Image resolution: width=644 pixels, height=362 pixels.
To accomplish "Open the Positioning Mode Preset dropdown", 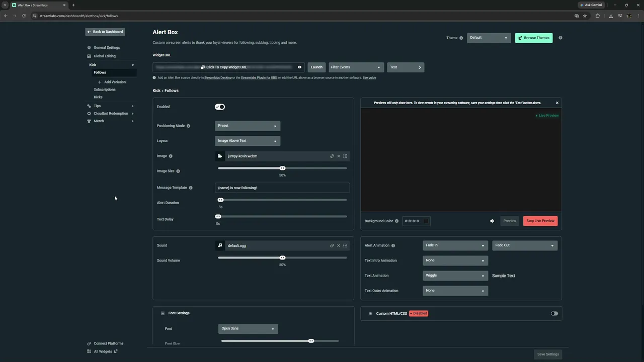I will click(x=248, y=126).
